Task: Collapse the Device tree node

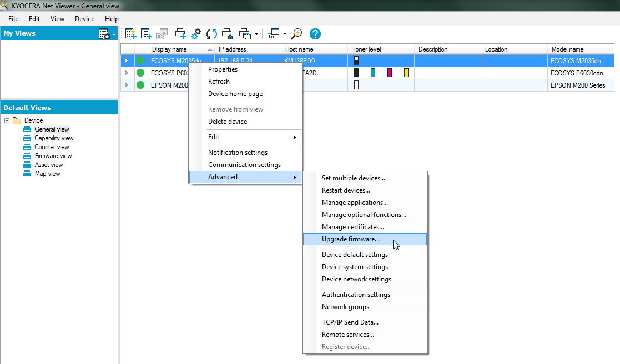Action: point(7,120)
